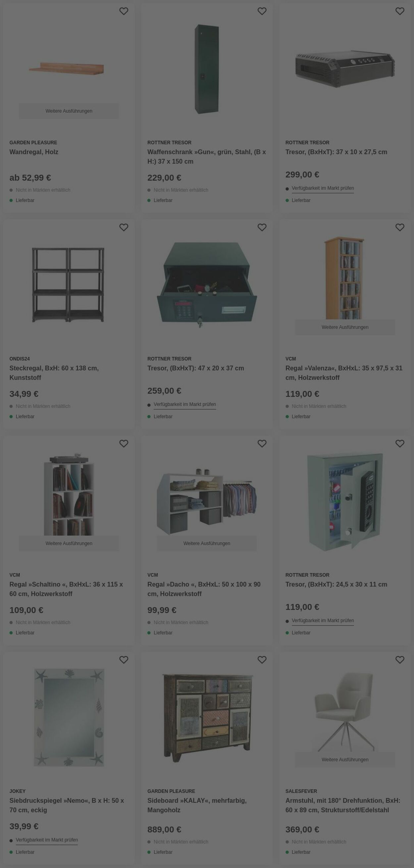The height and width of the screenshot is (868, 414).
Task: Click Verfügbarkeit im Markt prüfen for the 259,00 € Tresor
Action: pyautogui.click(x=184, y=405)
